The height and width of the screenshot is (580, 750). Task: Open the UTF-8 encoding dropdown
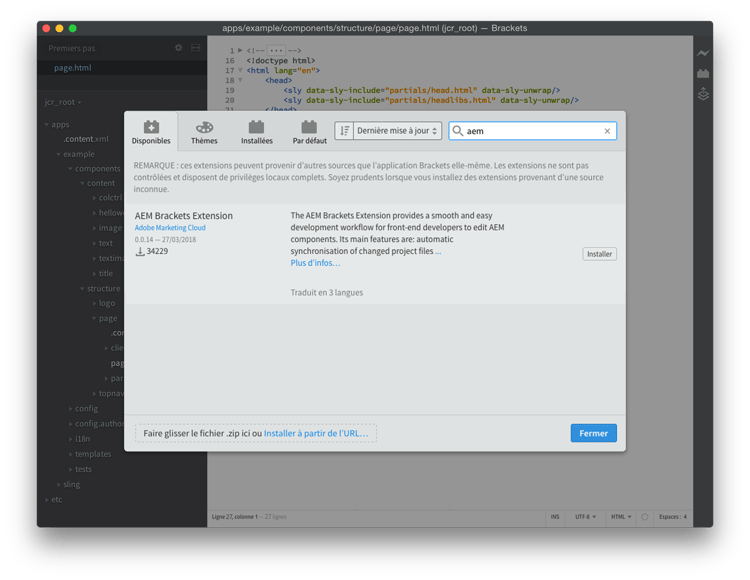tap(585, 517)
